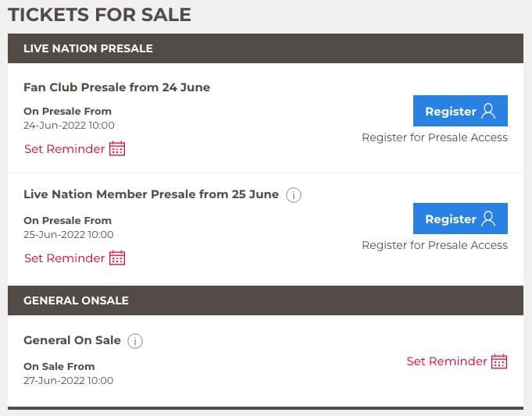Click the user icon in the Member Presale Register button
The width and height of the screenshot is (532, 416).
[x=488, y=219]
